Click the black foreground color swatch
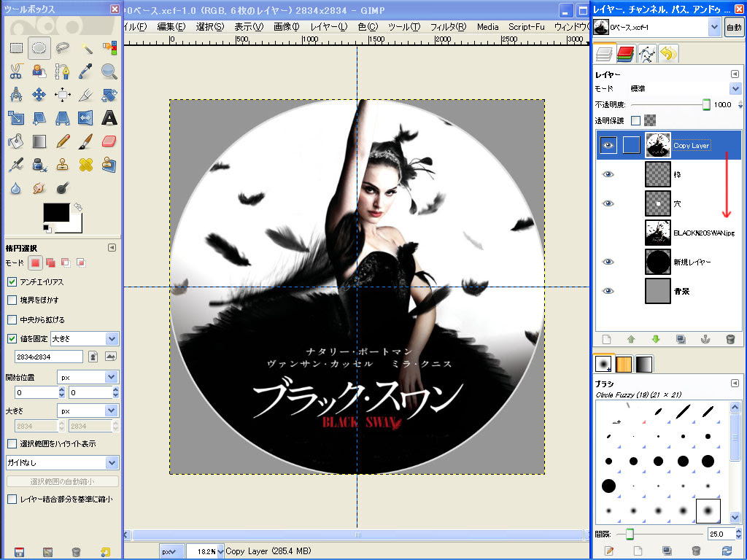 pos(56,212)
